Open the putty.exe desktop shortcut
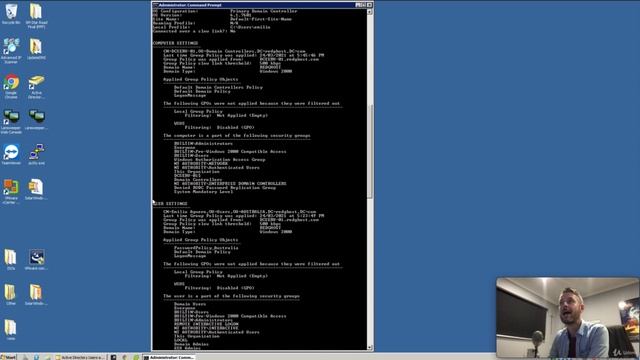The height and width of the screenshot is (360, 640). click(x=36, y=154)
